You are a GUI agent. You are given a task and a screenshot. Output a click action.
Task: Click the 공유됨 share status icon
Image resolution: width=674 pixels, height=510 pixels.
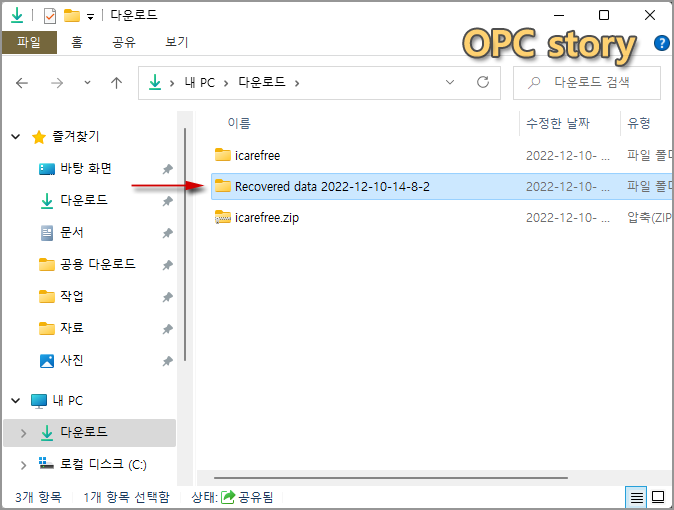[228, 497]
